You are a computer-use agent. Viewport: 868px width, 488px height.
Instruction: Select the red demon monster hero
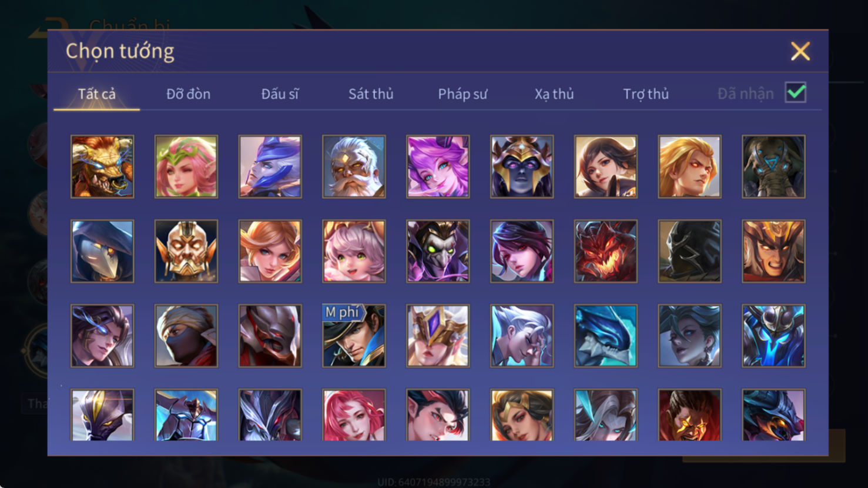point(606,251)
